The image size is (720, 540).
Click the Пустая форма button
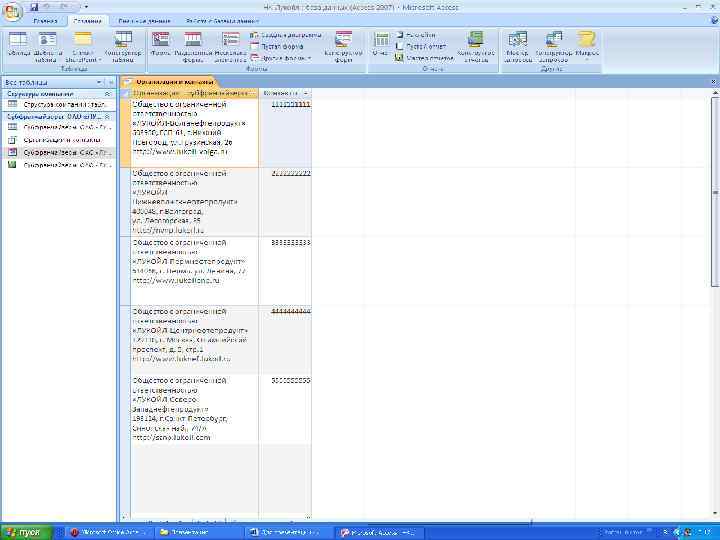277,46
